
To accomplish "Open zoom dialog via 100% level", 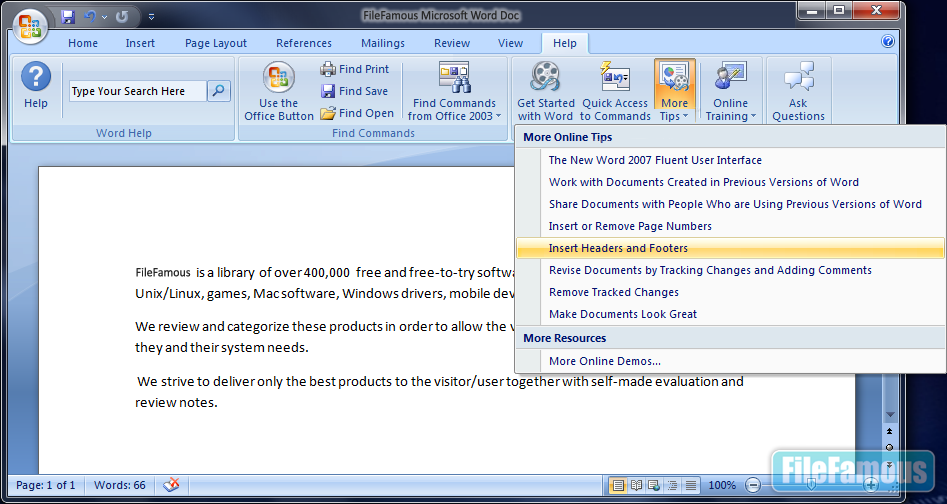I will [722, 485].
